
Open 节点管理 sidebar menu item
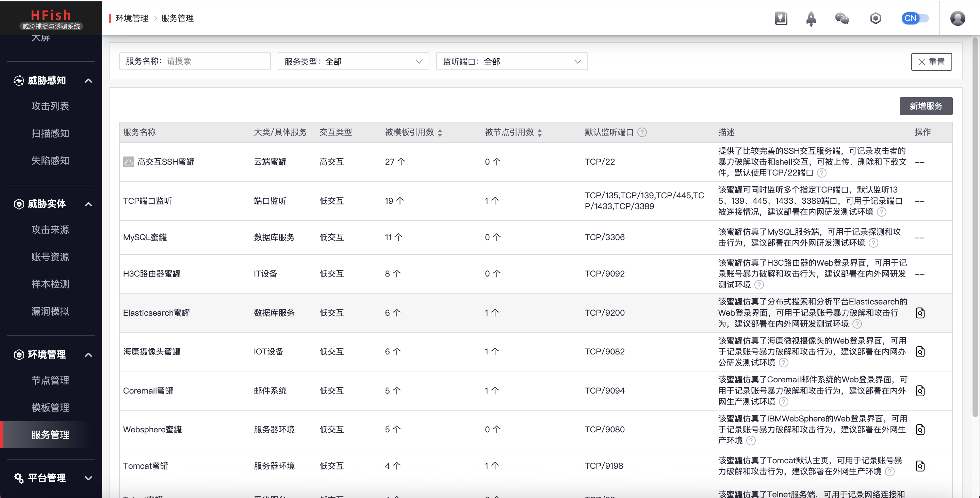[x=50, y=380]
